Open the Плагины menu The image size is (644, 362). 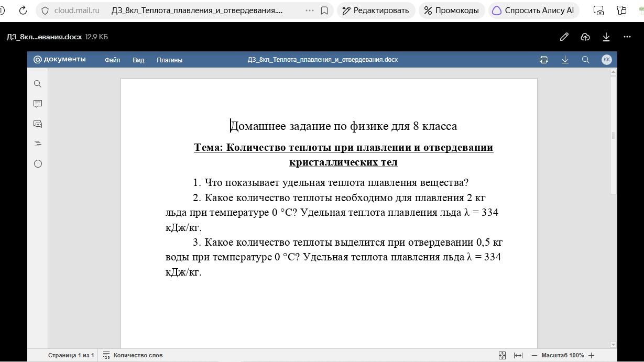169,60
